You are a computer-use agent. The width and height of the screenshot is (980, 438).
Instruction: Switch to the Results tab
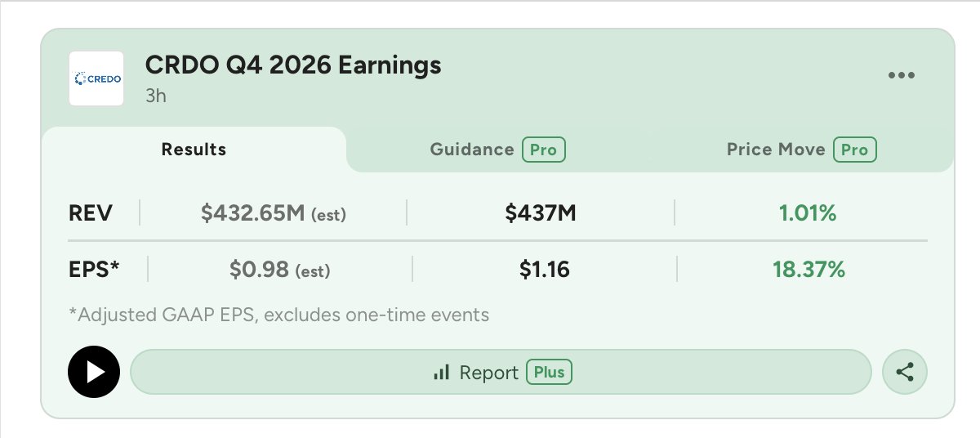(x=194, y=150)
